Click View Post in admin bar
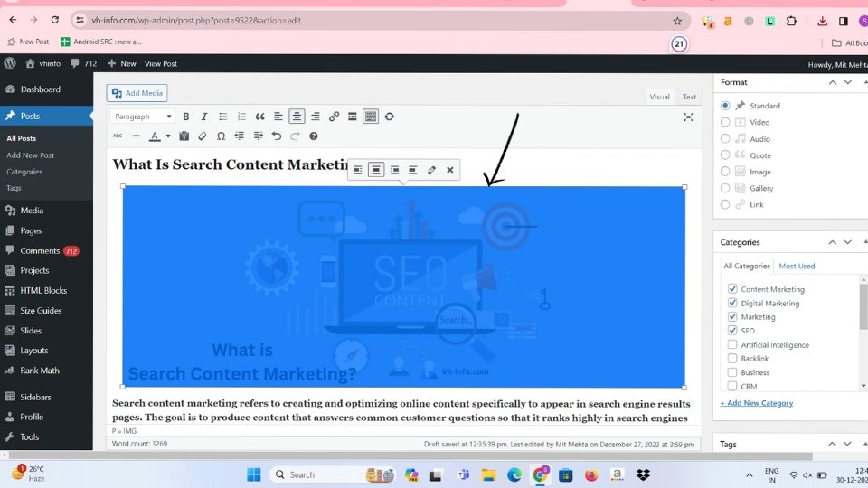 point(161,63)
